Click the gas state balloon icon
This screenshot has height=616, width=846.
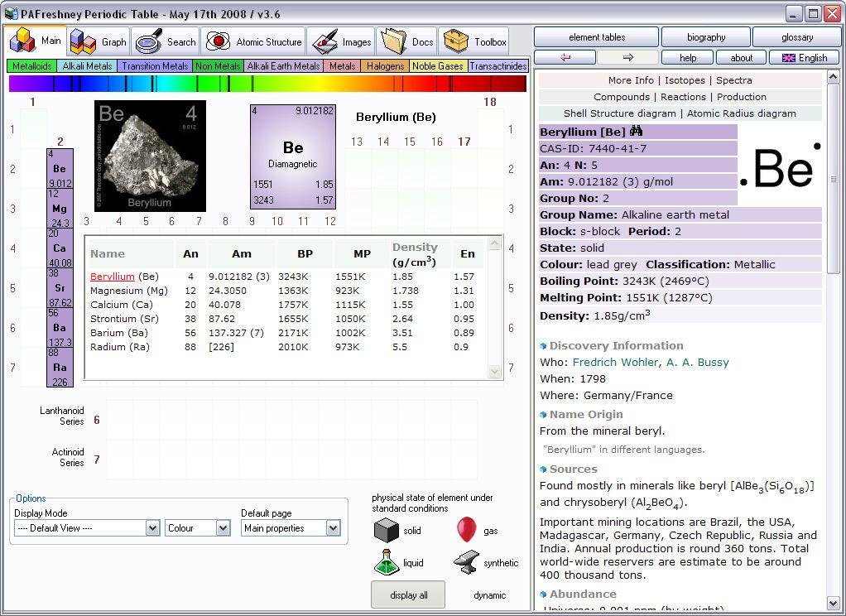466,530
